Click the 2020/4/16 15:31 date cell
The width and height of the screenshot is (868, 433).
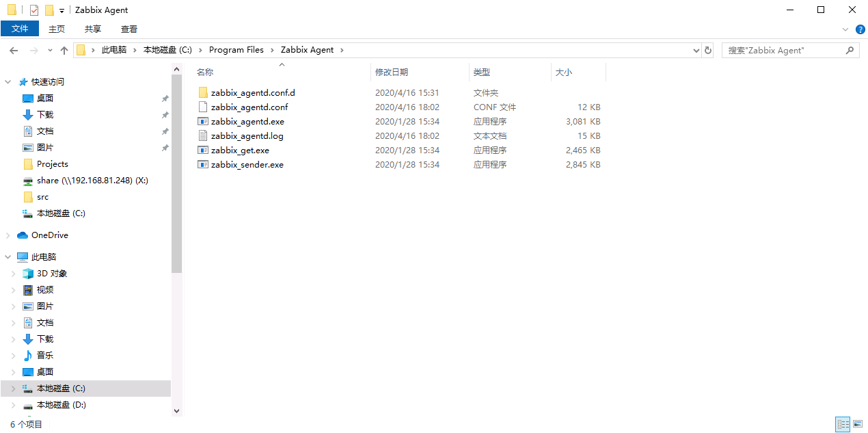click(407, 92)
